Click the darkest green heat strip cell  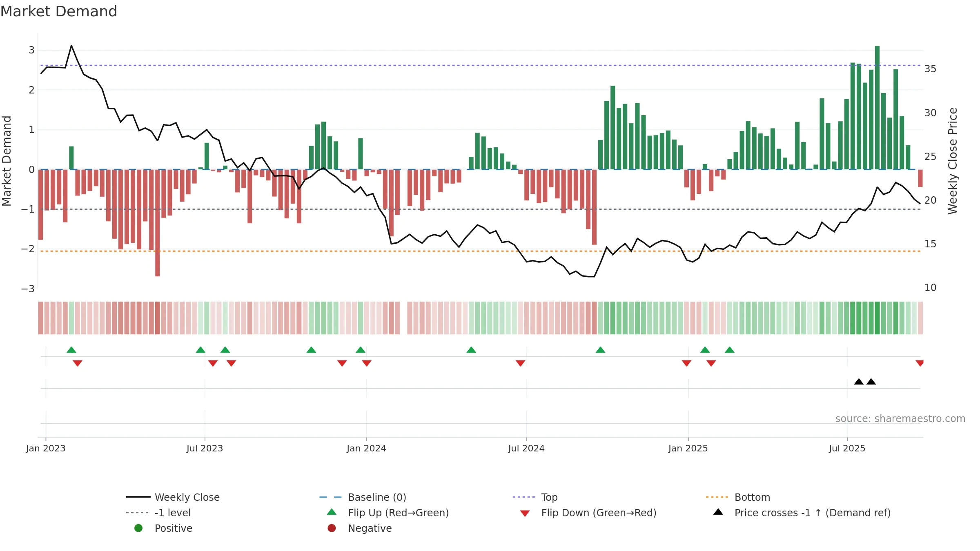click(877, 318)
